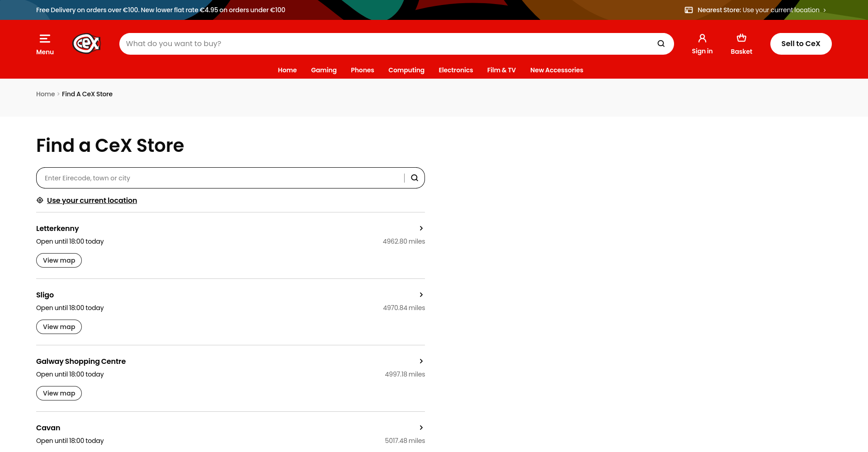Open the Letterkenny store title
868x452 pixels.
click(x=57, y=229)
